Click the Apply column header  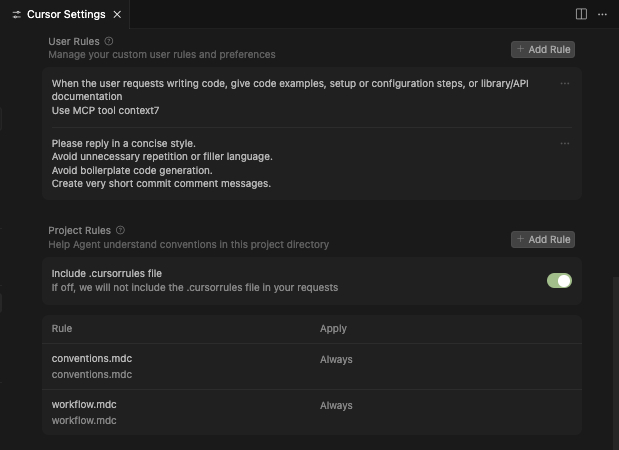coord(333,328)
